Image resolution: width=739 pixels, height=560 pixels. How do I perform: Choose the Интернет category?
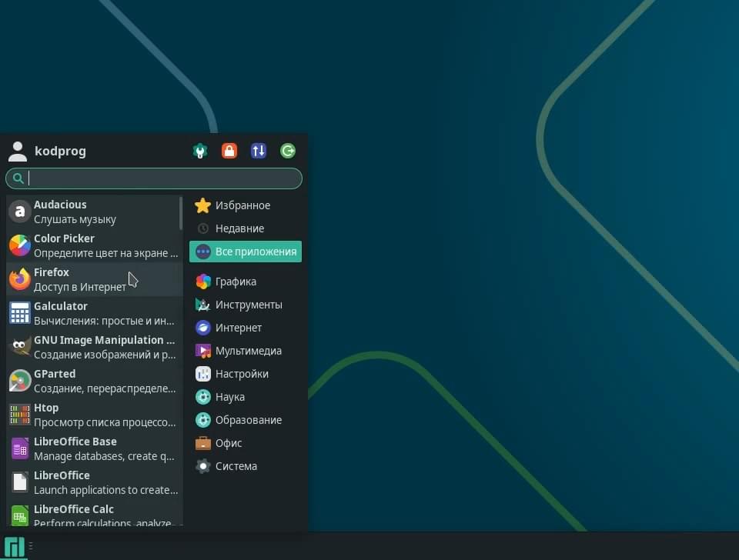pos(246,328)
